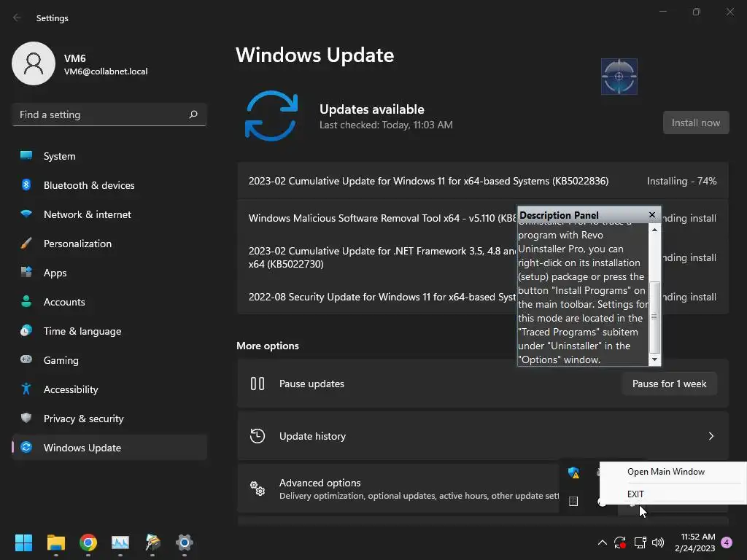Close the Description Panel

(652, 215)
